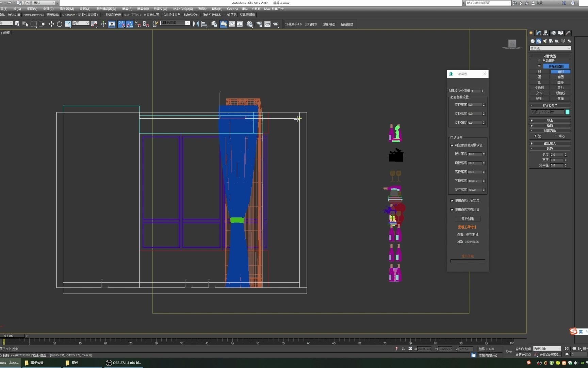
Task: Expand the 渲染 rollout
Action: tap(550, 120)
